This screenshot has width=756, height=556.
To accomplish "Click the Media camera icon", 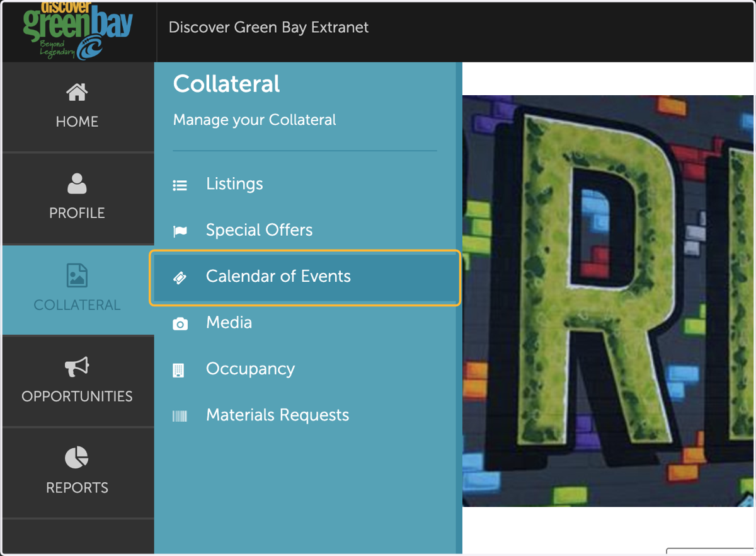I will point(180,324).
